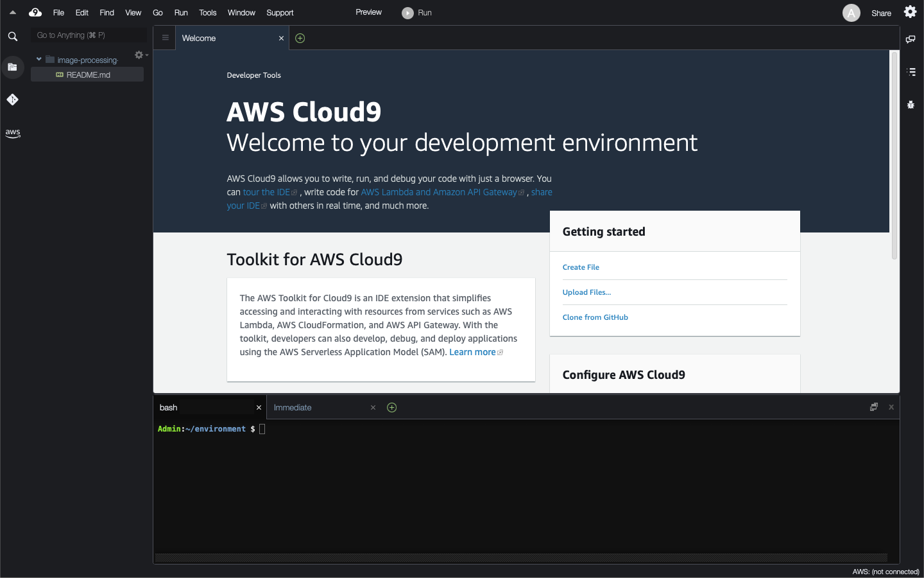924x578 pixels.
Task: Close the console panel
Action: point(891,407)
